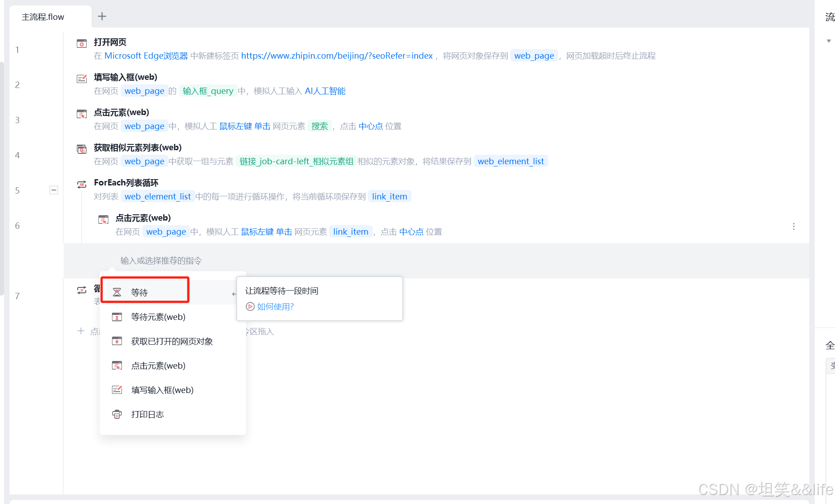Click the 获取已打开的网页对象 icon in suggestion list
Screen dimensions: 835x504
(117, 341)
